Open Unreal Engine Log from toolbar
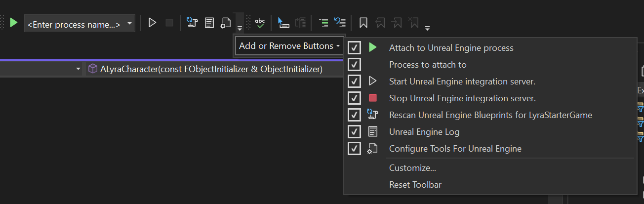The height and width of the screenshot is (204, 644). click(209, 23)
